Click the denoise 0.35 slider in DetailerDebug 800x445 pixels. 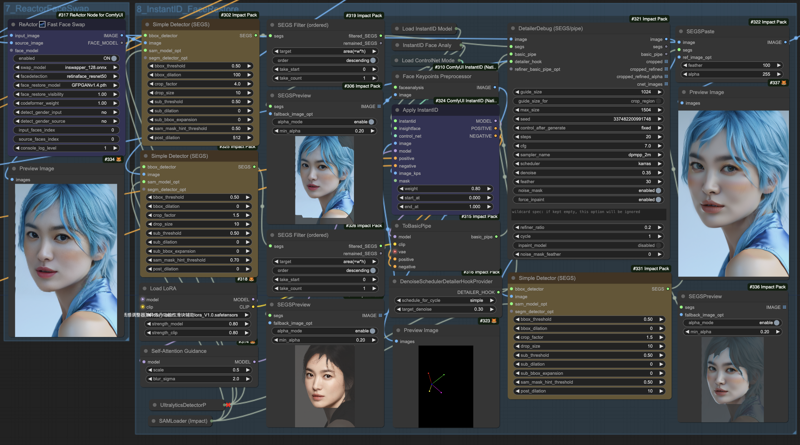tap(588, 172)
